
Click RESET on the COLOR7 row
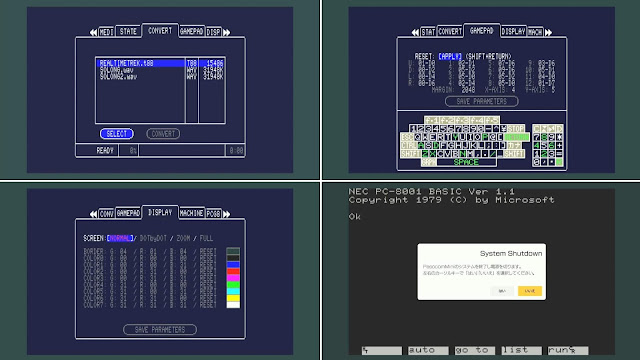[x=208, y=305]
